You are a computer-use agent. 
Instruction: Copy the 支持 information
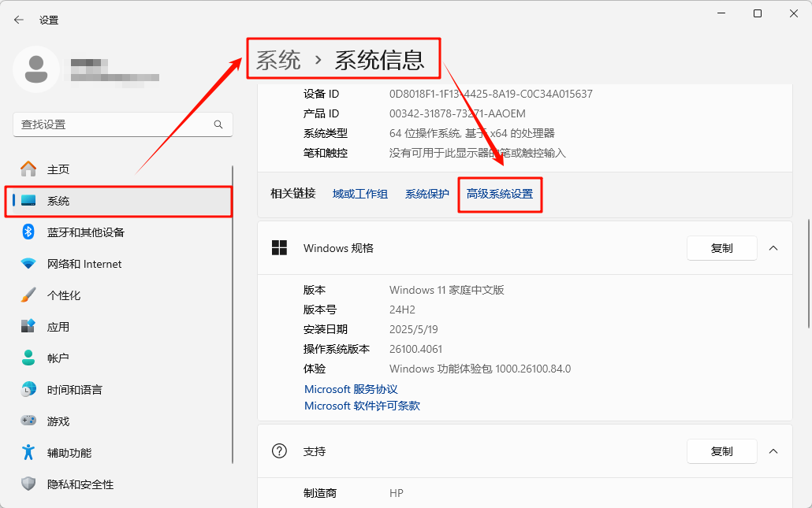[722, 451]
